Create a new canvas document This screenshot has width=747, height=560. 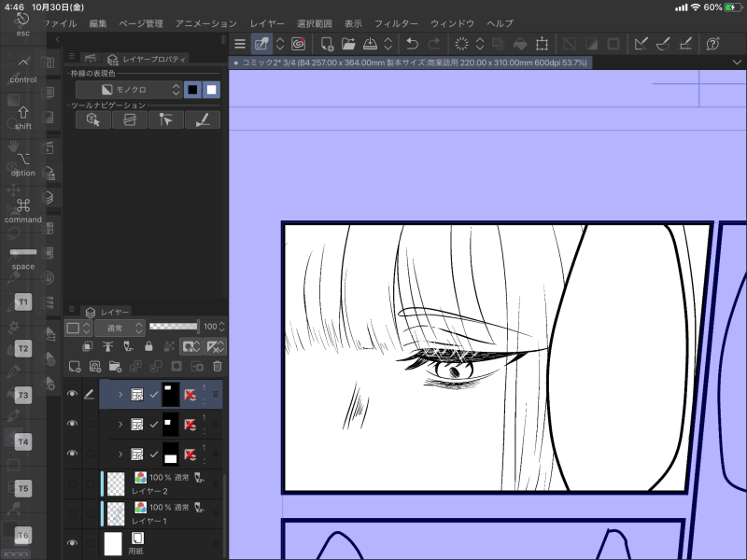point(327,44)
